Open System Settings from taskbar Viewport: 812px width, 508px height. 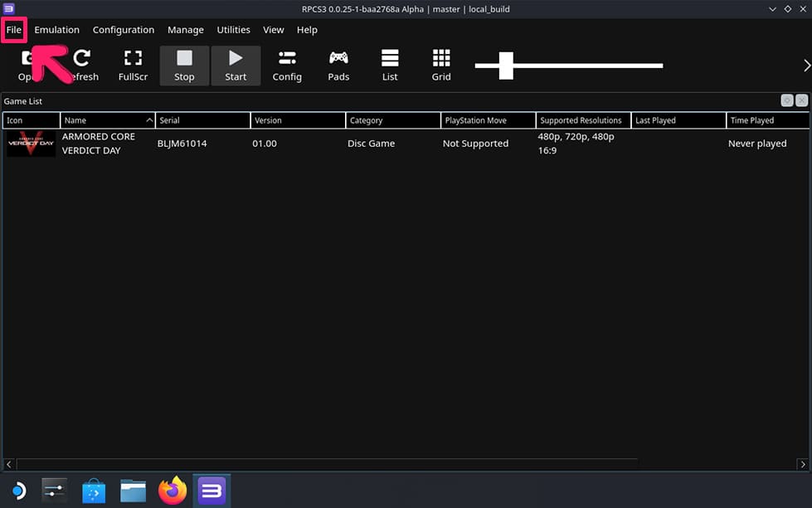pyautogui.click(x=55, y=491)
